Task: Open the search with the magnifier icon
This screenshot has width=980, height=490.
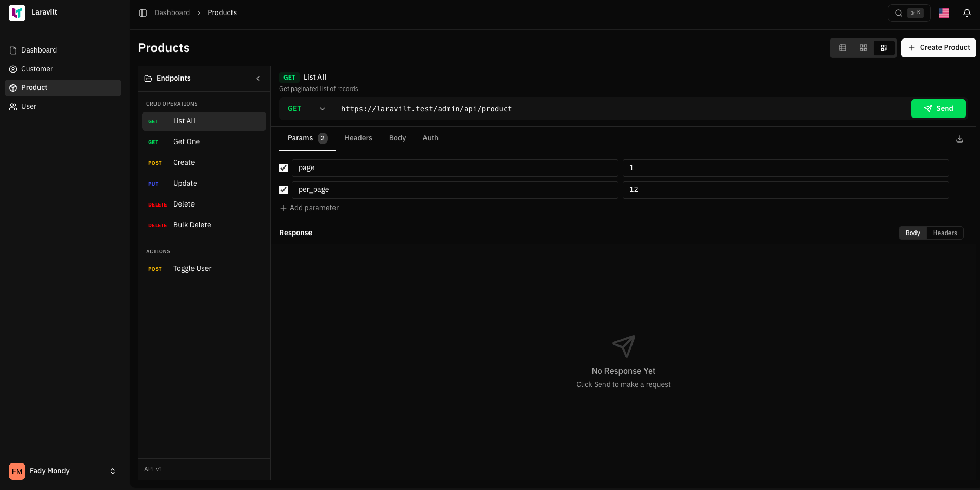Action: point(898,12)
